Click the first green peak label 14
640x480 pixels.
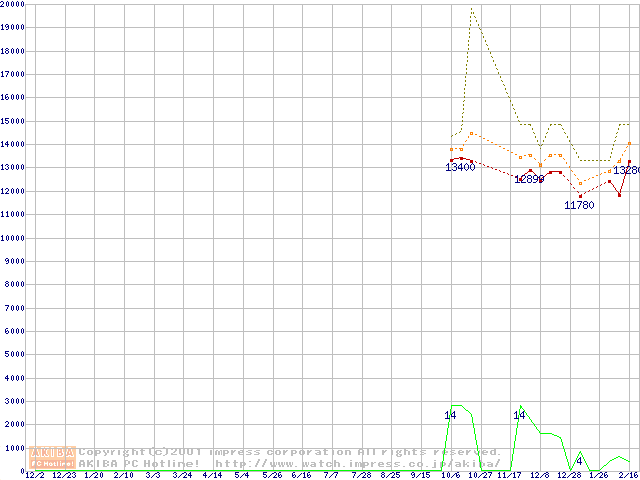pyautogui.click(x=450, y=415)
